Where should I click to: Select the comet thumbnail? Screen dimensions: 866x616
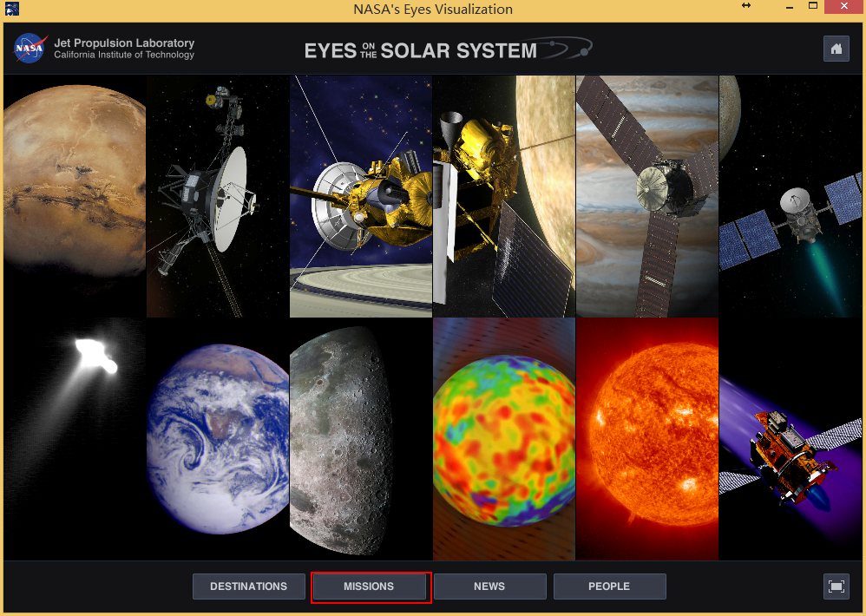[x=74, y=437]
